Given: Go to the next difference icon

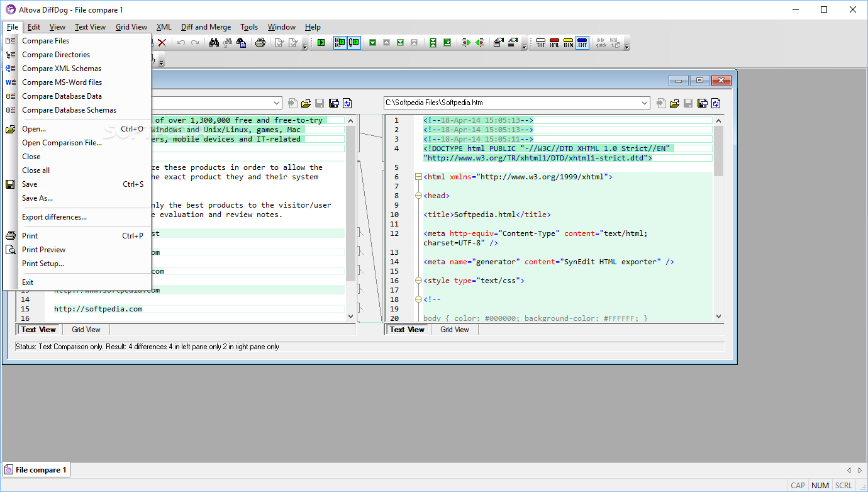Looking at the screenshot, I should coord(372,42).
